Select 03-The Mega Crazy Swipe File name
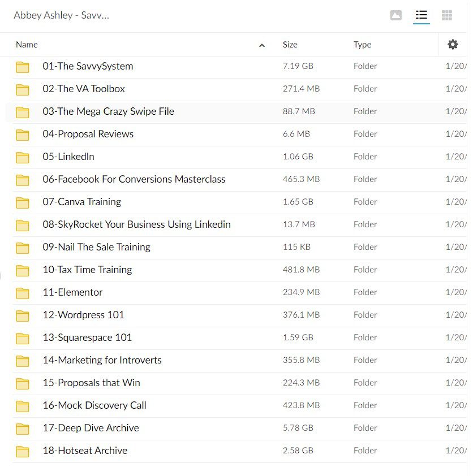 (x=108, y=111)
